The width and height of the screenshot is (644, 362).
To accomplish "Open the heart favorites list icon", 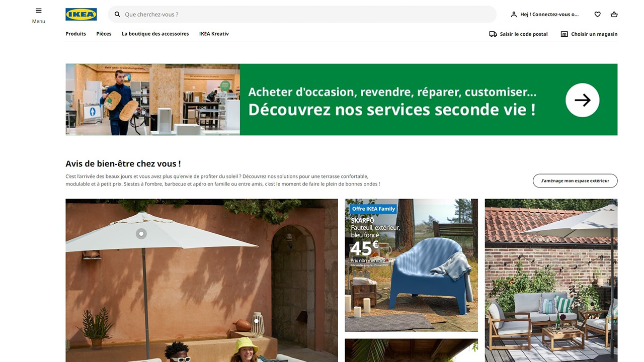I will 597,15.
